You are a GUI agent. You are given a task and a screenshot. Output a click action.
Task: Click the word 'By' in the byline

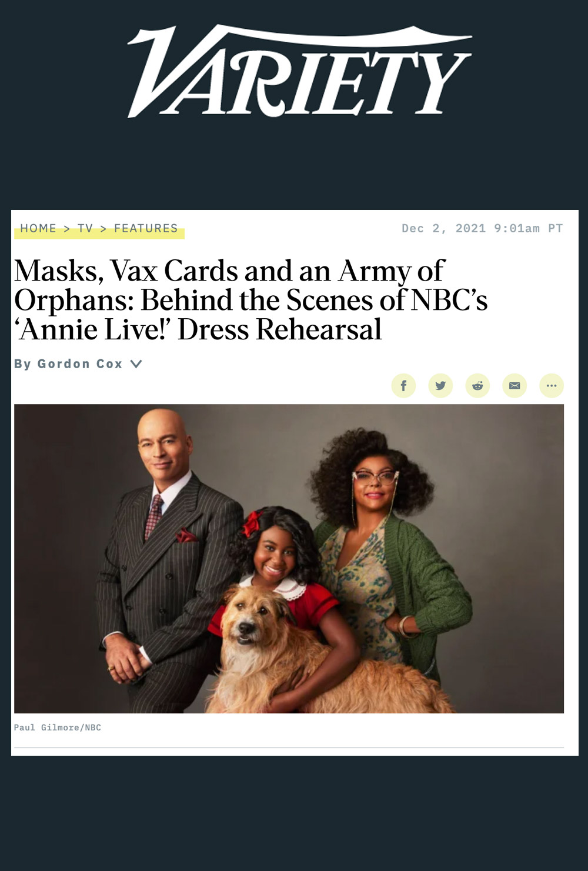[22, 364]
